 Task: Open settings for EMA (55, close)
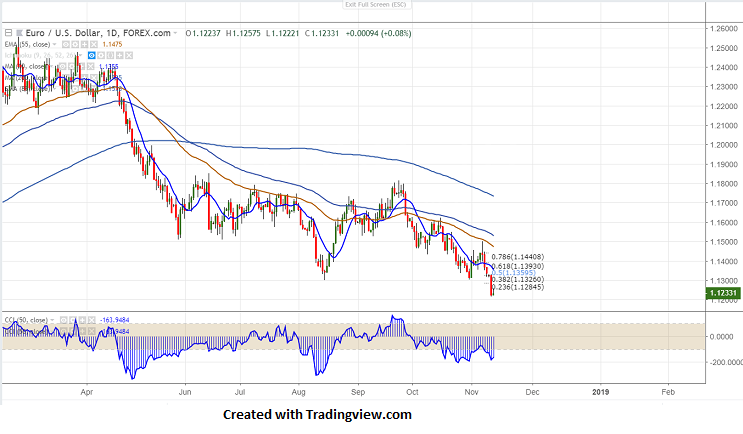pos(75,45)
